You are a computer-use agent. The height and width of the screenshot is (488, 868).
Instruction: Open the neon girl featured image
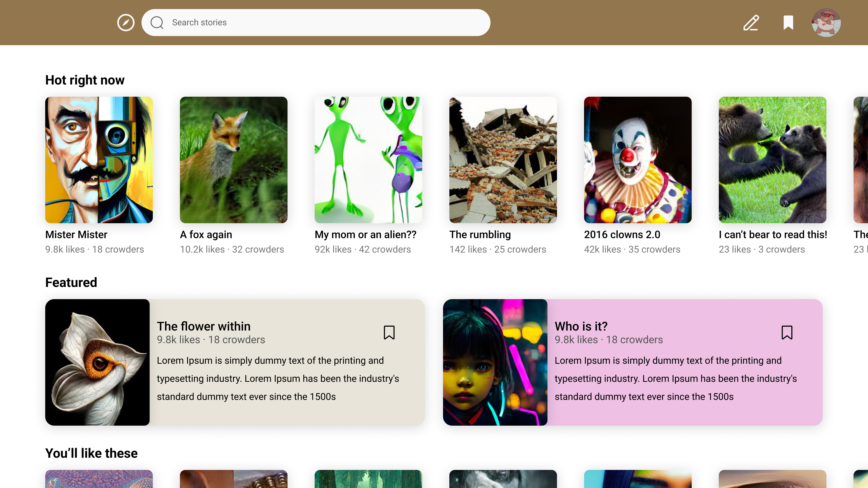tap(495, 362)
